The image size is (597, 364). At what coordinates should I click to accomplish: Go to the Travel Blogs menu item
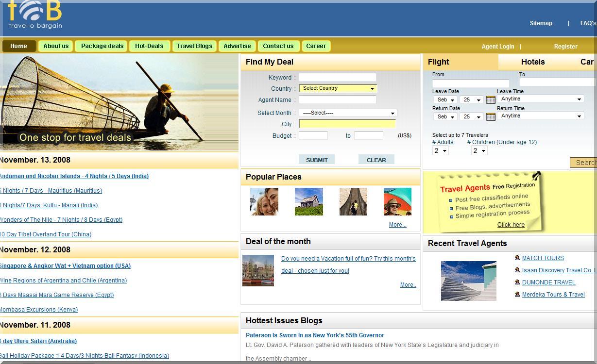point(194,46)
